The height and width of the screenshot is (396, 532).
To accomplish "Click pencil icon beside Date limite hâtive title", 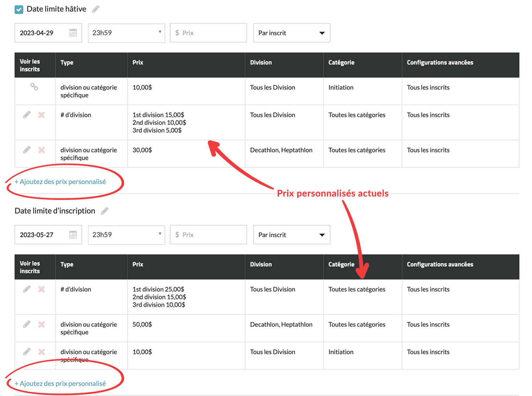I will 96,9.
